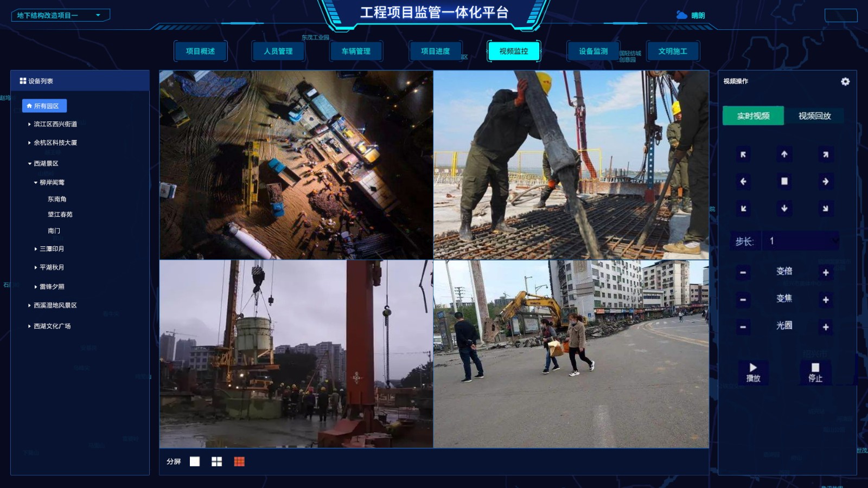Pan camera down-right with the diagonal arrow

(x=826, y=208)
